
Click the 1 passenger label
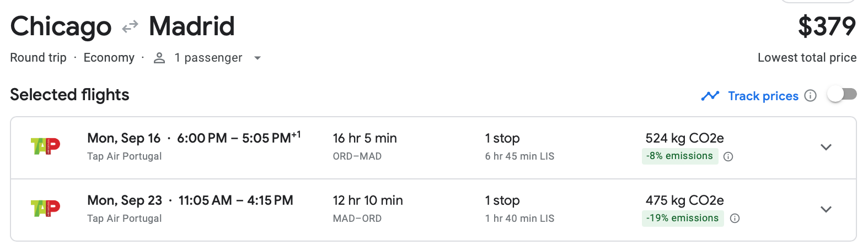pos(208,58)
